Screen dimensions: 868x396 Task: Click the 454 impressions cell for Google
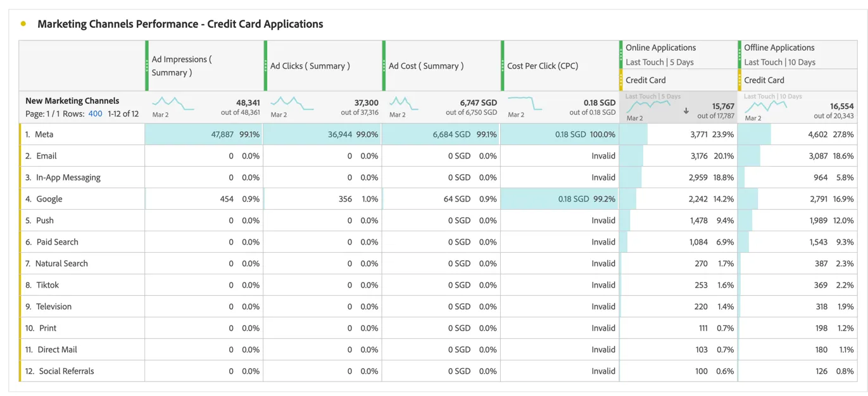tap(204, 199)
